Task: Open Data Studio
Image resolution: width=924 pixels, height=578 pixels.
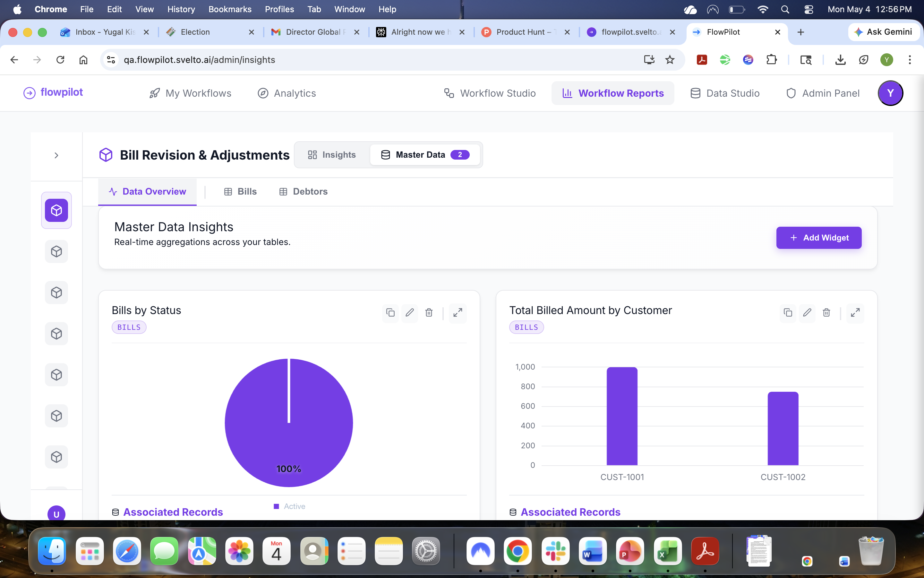Action: (x=725, y=93)
